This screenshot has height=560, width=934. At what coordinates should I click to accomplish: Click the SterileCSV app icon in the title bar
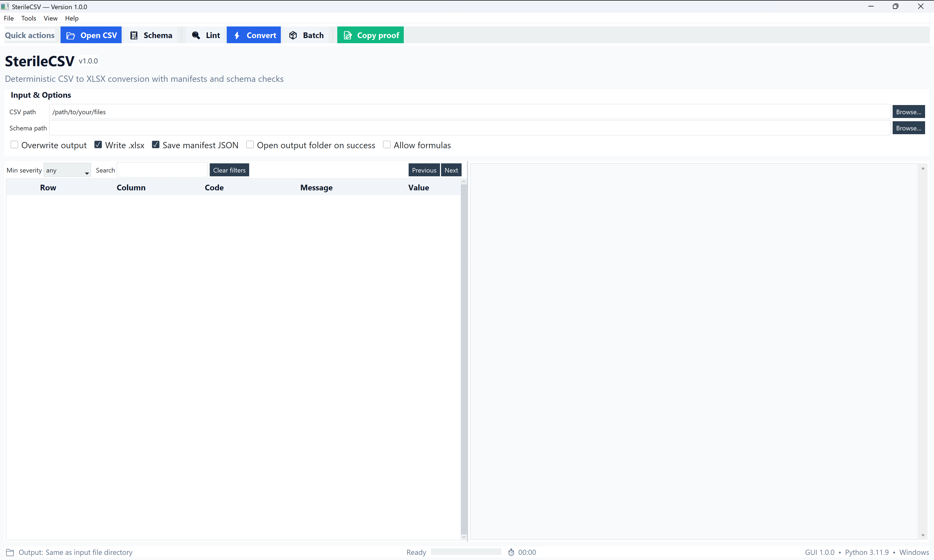(5, 6)
